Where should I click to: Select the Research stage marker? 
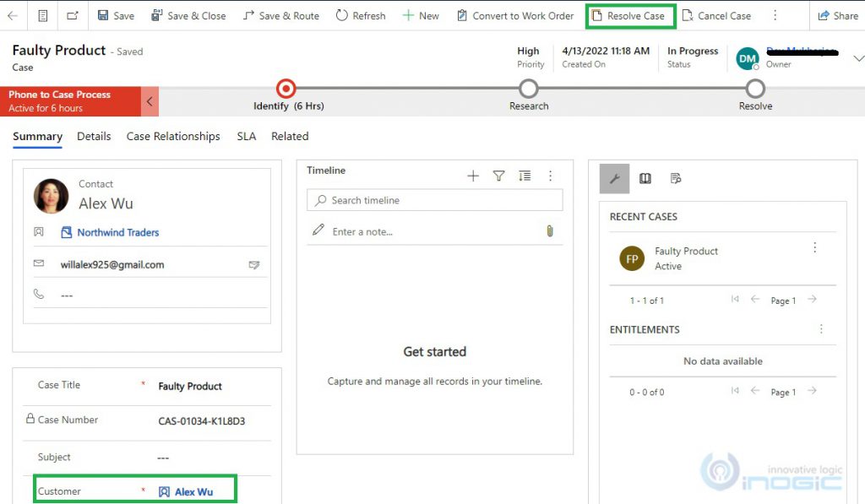(529, 88)
